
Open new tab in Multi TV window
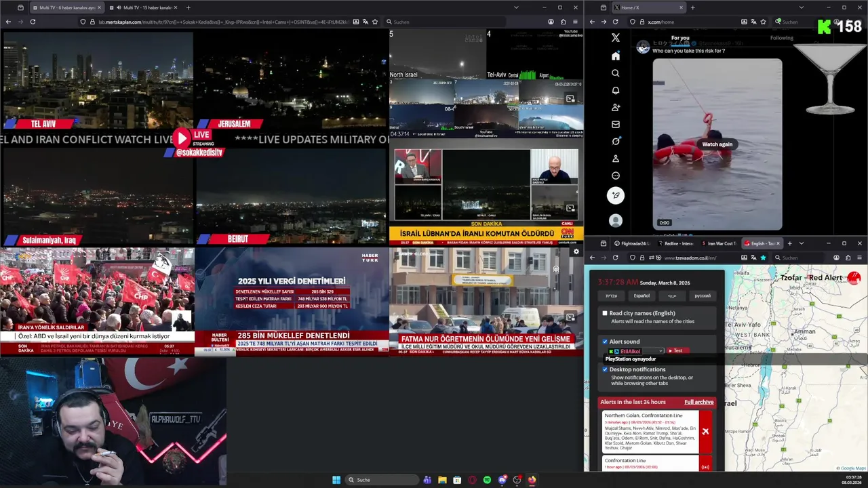point(188,7)
